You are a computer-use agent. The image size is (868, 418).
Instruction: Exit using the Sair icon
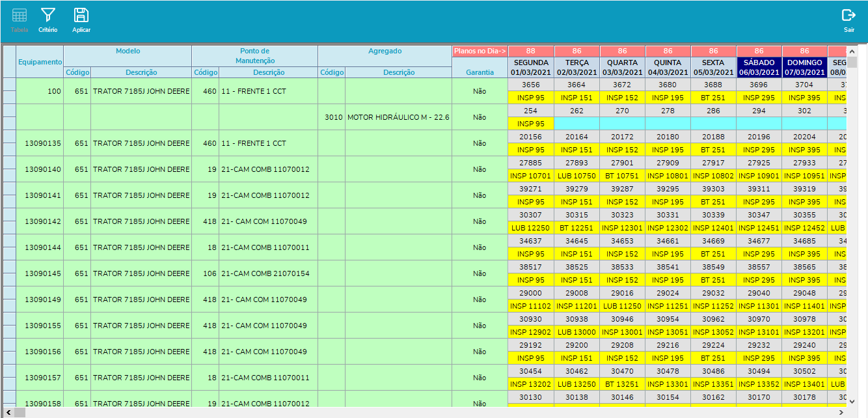(848, 20)
